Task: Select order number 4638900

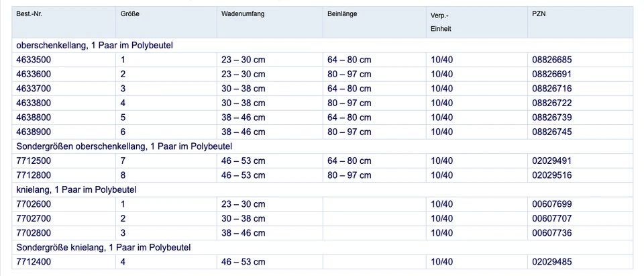Action: pos(34,132)
